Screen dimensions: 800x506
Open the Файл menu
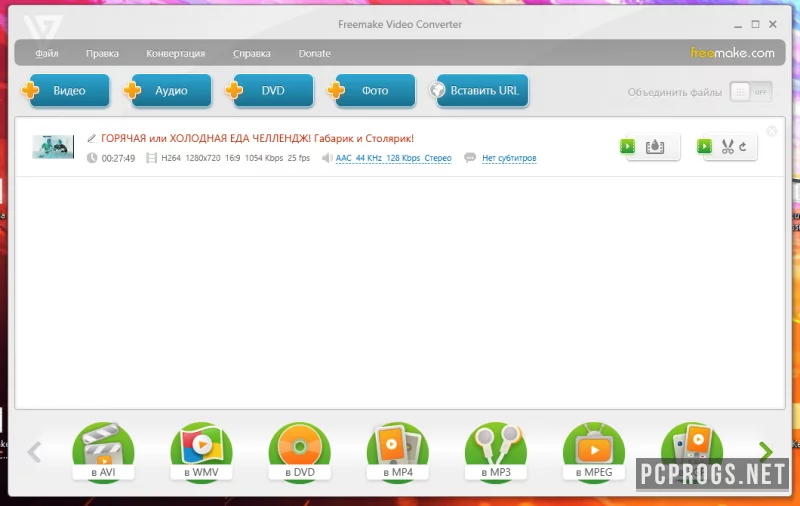pyautogui.click(x=46, y=54)
